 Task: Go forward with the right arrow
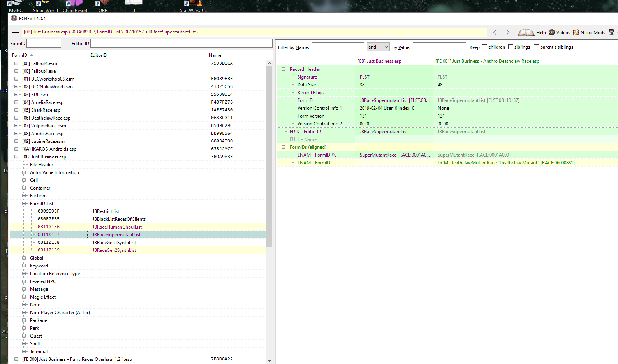click(508, 32)
